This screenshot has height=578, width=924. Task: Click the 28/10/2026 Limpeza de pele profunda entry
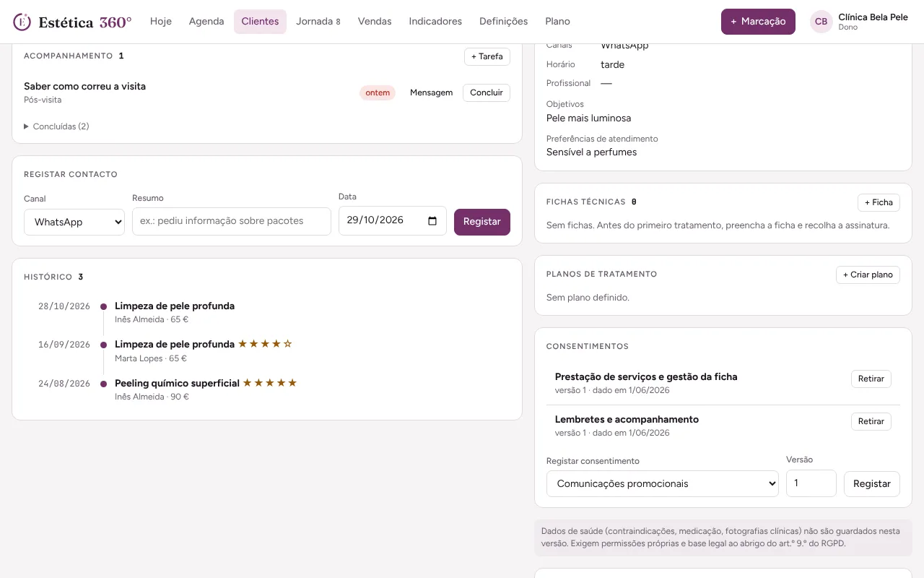click(175, 306)
